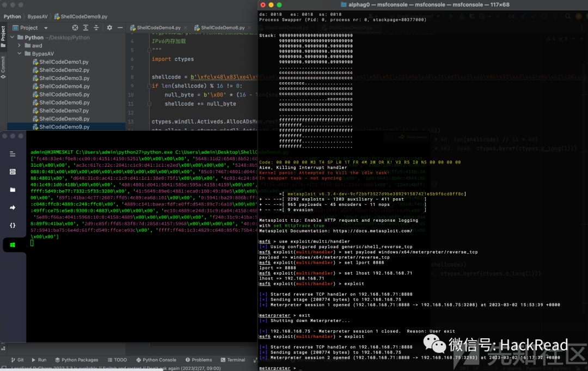This screenshot has height=371, width=588.
Task: Click the folder icon in terminal sidebar
Action: pos(13,190)
